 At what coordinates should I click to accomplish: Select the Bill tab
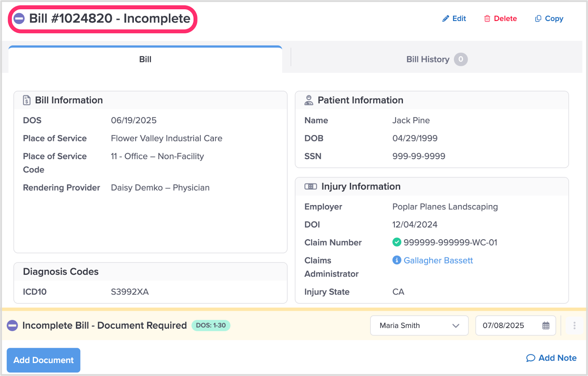(x=145, y=60)
